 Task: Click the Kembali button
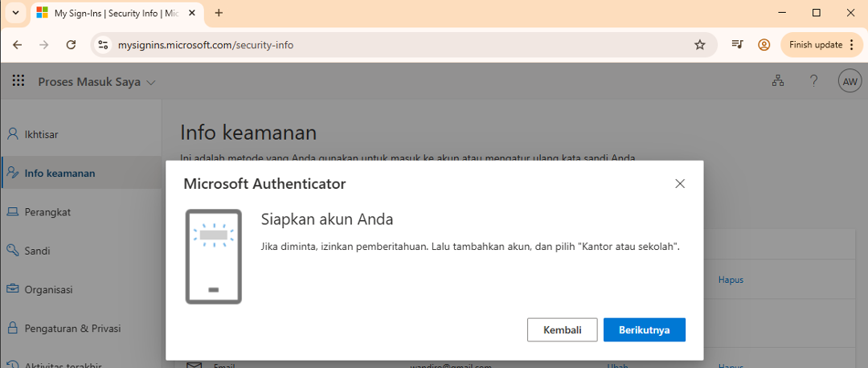pyautogui.click(x=562, y=329)
